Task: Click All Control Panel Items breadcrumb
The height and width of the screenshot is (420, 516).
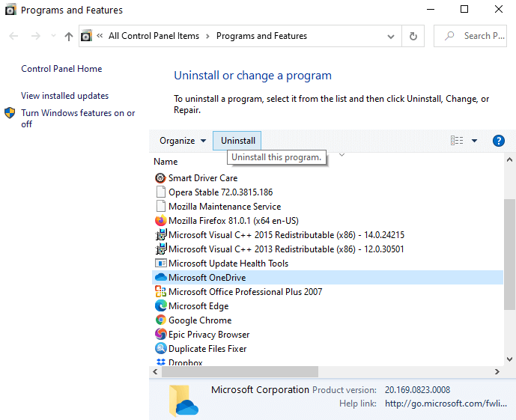Action: click(154, 36)
